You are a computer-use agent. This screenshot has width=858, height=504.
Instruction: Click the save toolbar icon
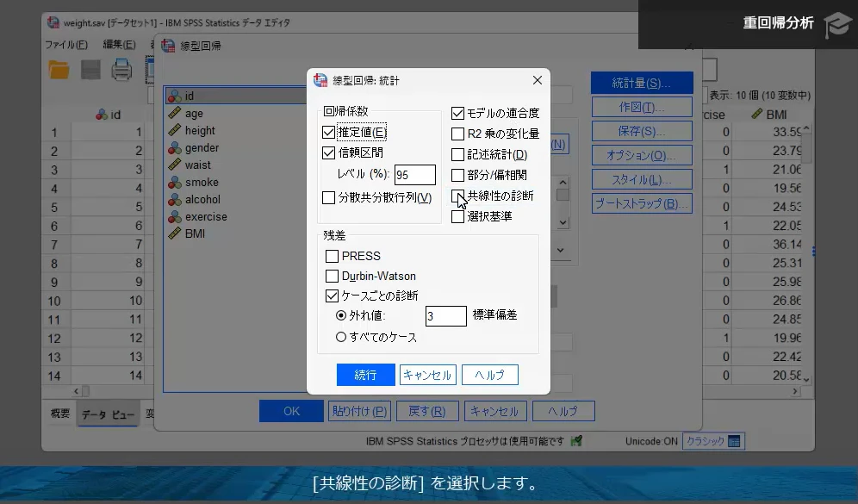tap(90, 70)
